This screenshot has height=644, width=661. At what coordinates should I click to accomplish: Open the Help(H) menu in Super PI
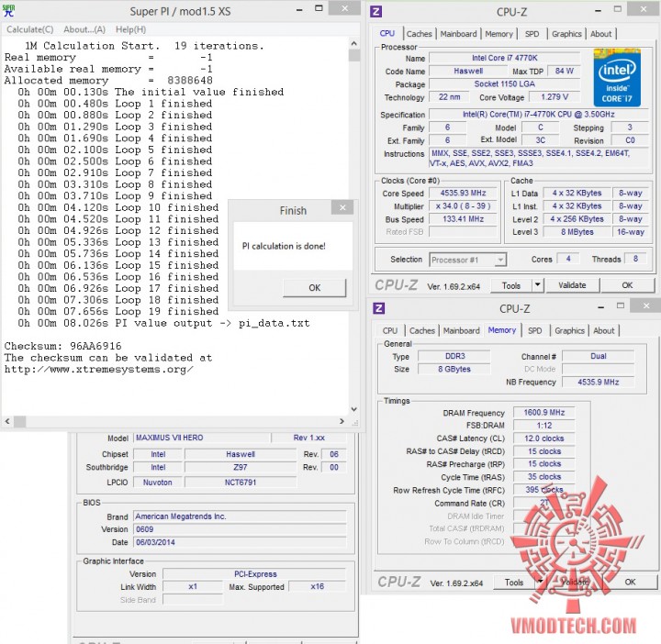pos(130,29)
